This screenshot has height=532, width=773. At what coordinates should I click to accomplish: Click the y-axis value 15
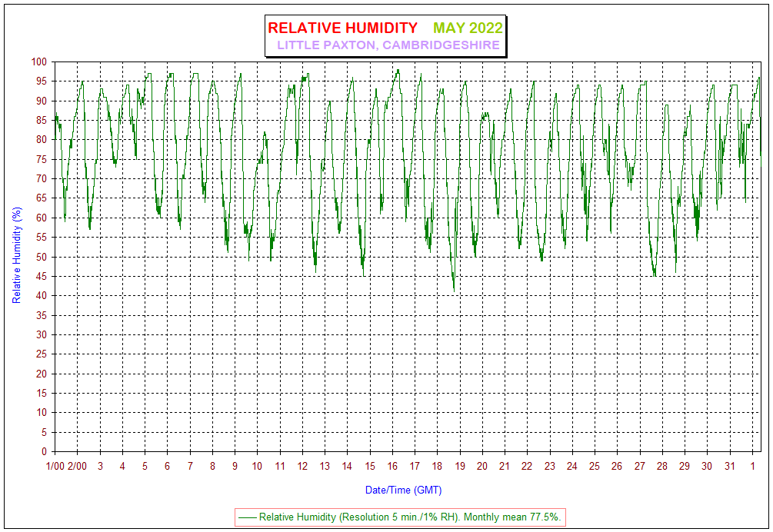[42, 393]
